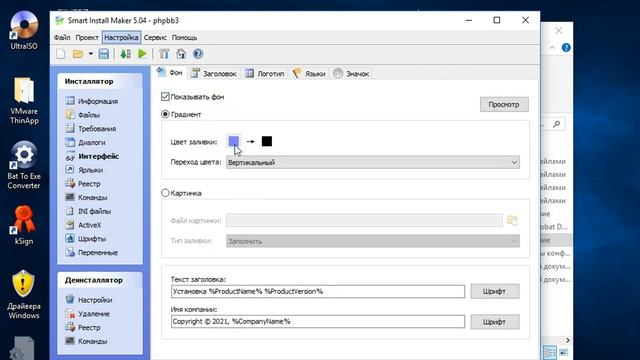Viewport: 640px width, 360px height.
Task: Switch to the Фон tab
Action: pos(171,73)
